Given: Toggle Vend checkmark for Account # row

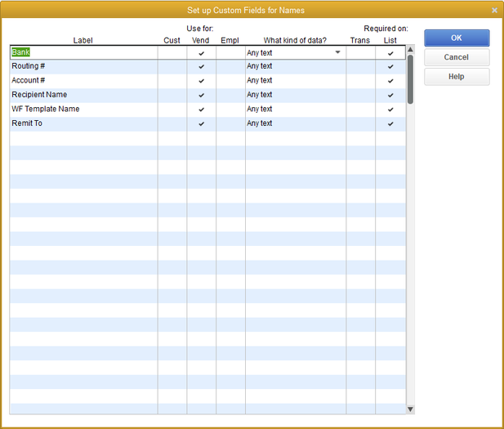Looking at the screenshot, I should click(201, 81).
